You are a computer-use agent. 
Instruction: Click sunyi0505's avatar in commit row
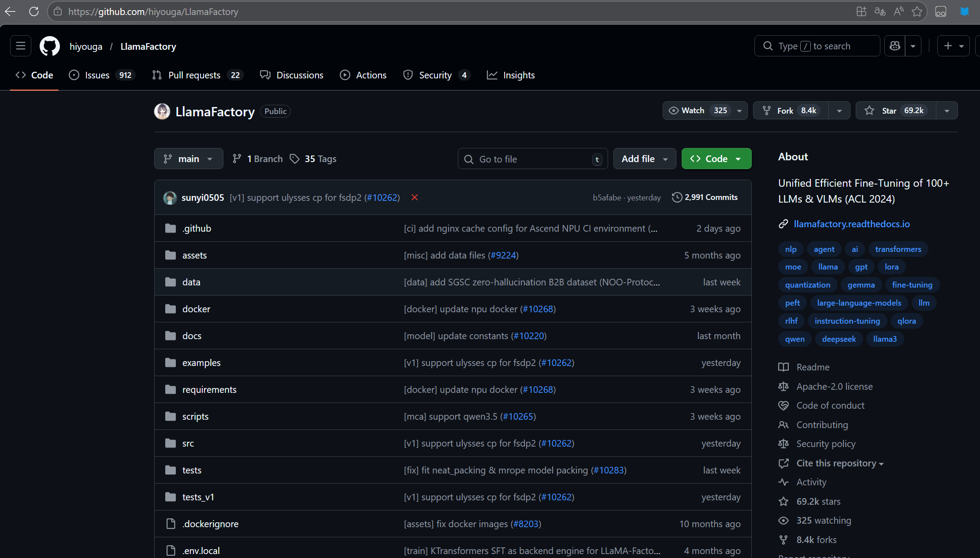(x=170, y=198)
